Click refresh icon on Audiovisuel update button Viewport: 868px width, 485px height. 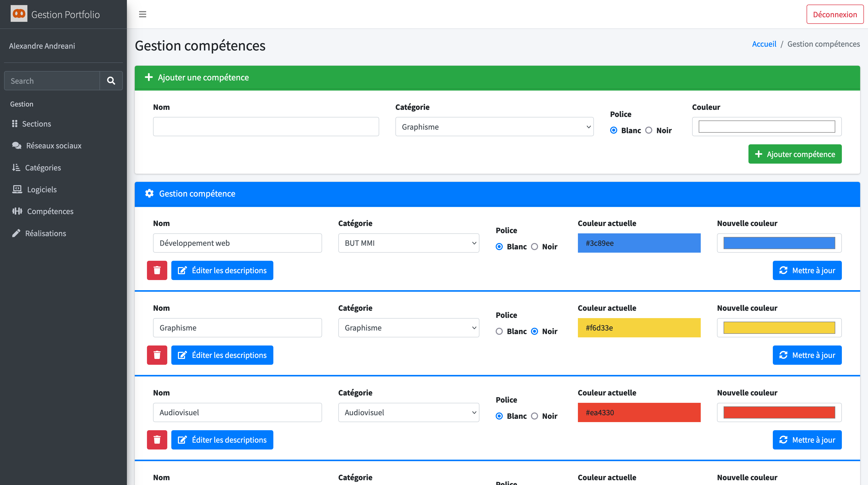[x=783, y=440]
